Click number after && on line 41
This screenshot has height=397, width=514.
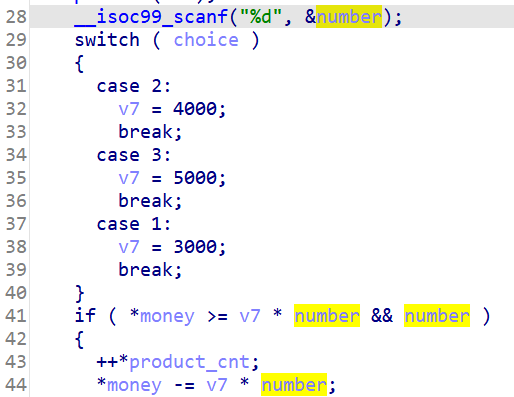pos(437,315)
